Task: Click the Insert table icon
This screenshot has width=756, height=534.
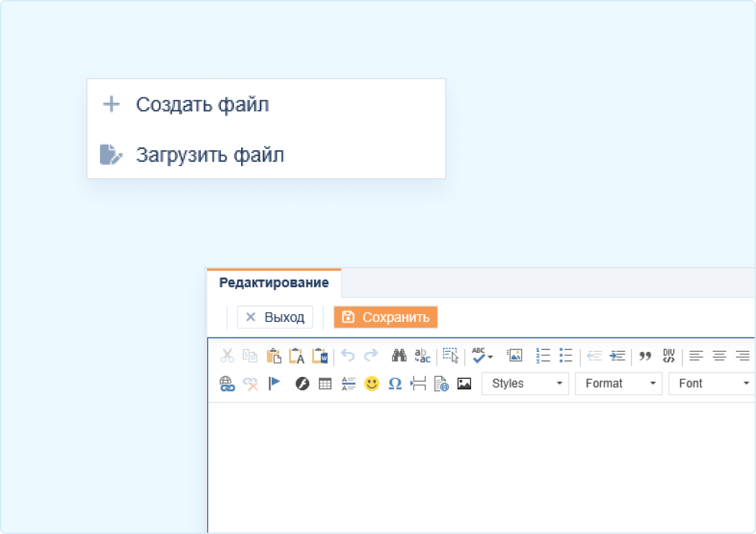Action: coord(325,384)
